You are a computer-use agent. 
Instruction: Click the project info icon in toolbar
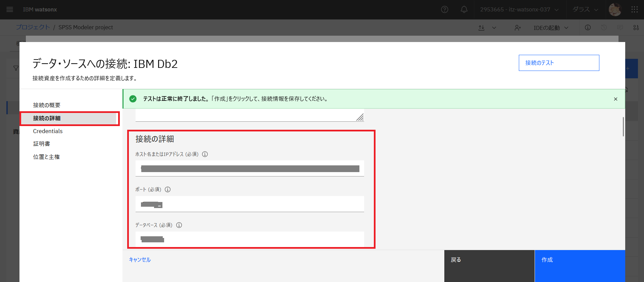[588, 28]
